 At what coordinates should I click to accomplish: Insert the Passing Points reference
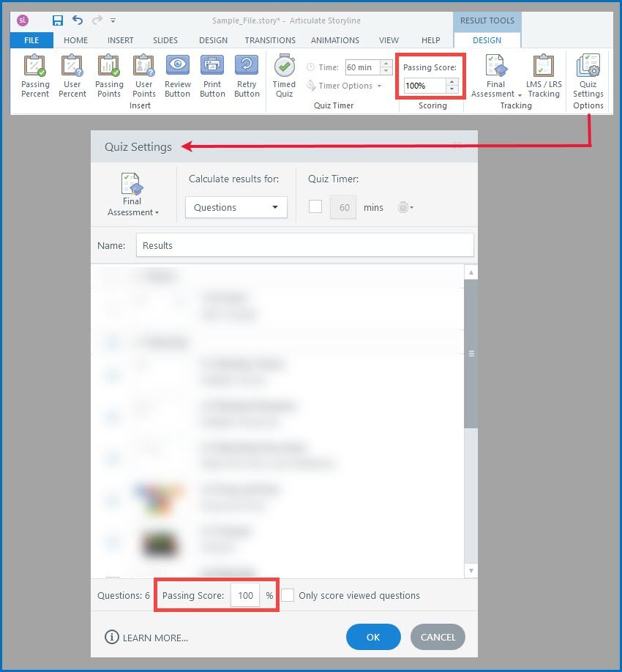click(109, 76)
